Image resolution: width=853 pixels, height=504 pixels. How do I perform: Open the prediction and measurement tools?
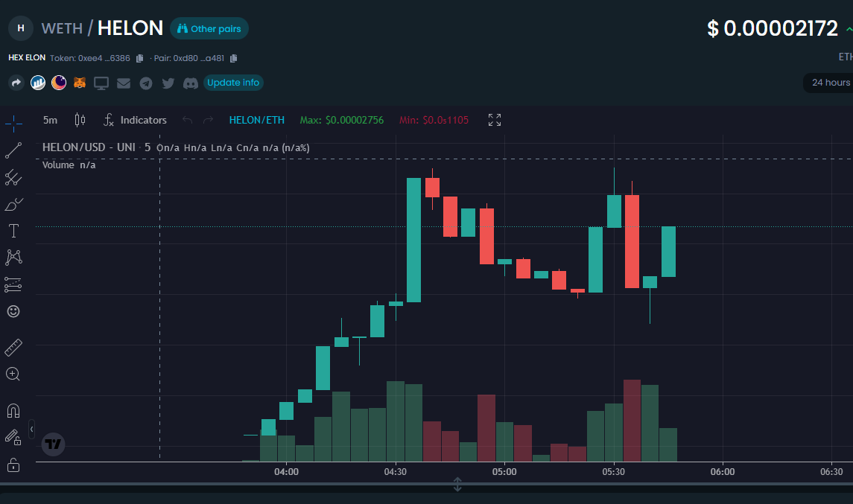pyautogui.click(x=13, y=284)
